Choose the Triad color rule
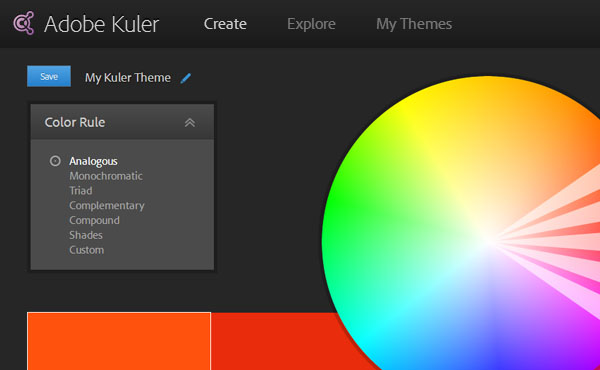600x370 pixels. pyautogui.click(x=81, y=191)
